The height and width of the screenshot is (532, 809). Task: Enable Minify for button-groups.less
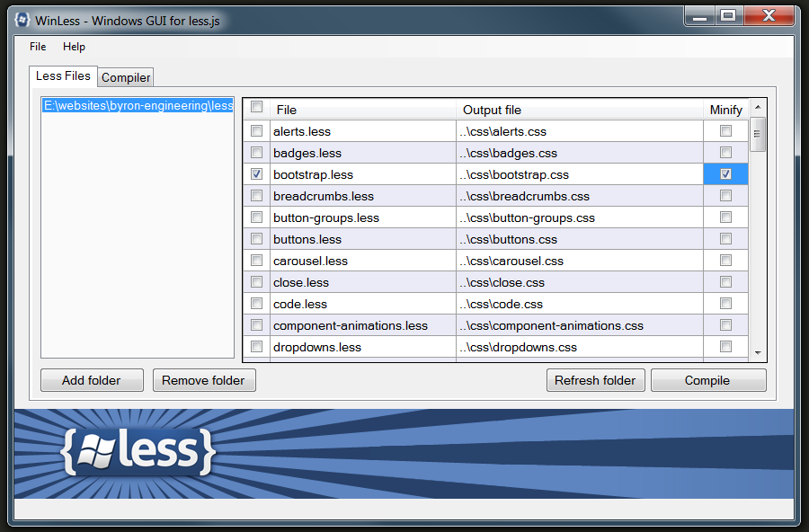[726, 217]
